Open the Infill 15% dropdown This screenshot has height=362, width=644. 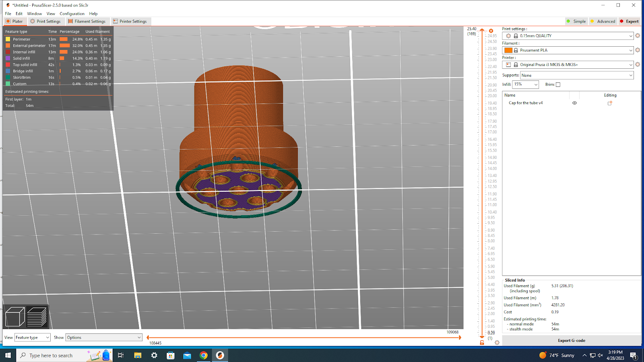525,84
